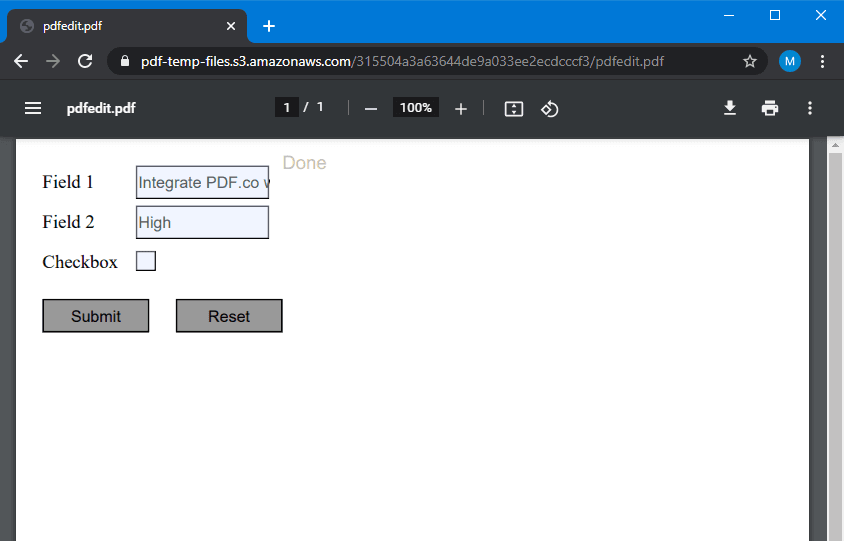Zoom out of the PDF

pyautogui.click(x=371, y=108)
